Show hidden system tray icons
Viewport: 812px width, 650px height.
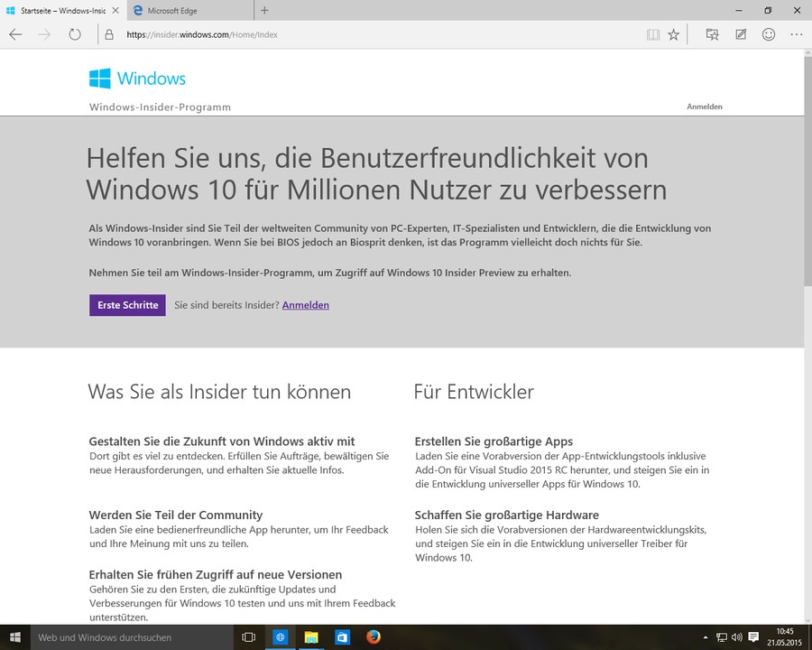[x=705, y=637]
